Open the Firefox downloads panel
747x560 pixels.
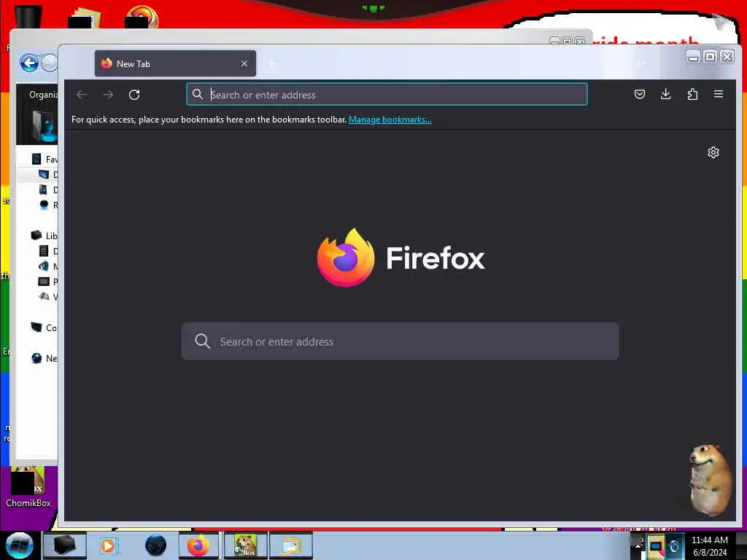(665, 94)
